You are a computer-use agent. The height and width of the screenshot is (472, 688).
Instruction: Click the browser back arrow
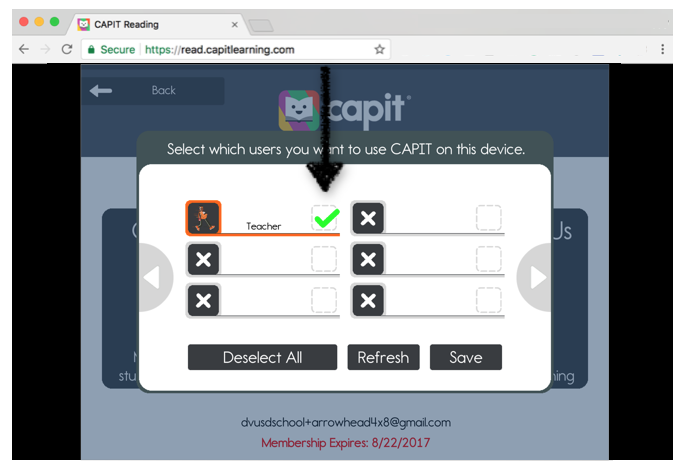click(24, 49)
